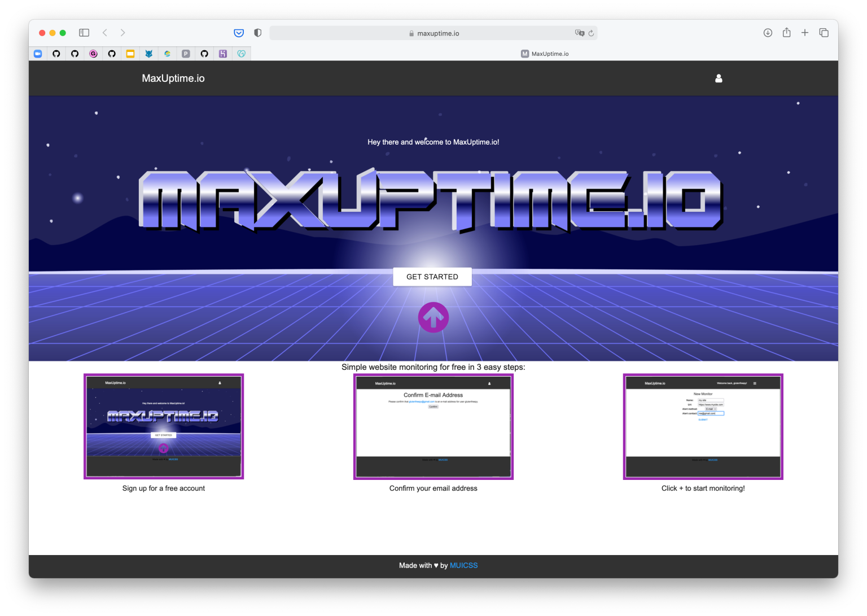Open the pinned Zoom tab
Image resolution: width=867 pixels, height=616 pixels.
(x=38, y=54)
